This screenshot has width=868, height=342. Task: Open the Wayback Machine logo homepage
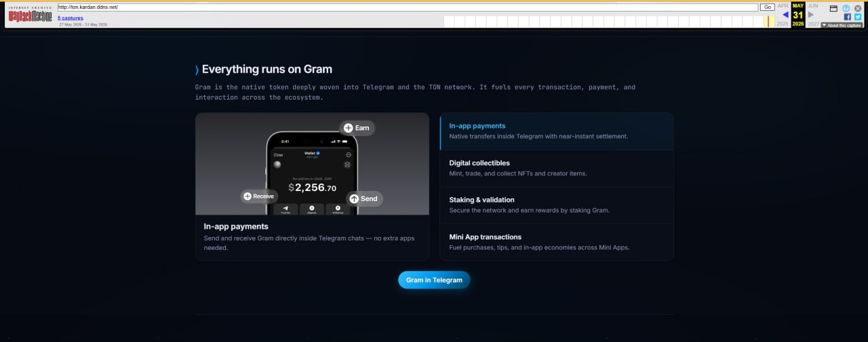pos(30,15)
